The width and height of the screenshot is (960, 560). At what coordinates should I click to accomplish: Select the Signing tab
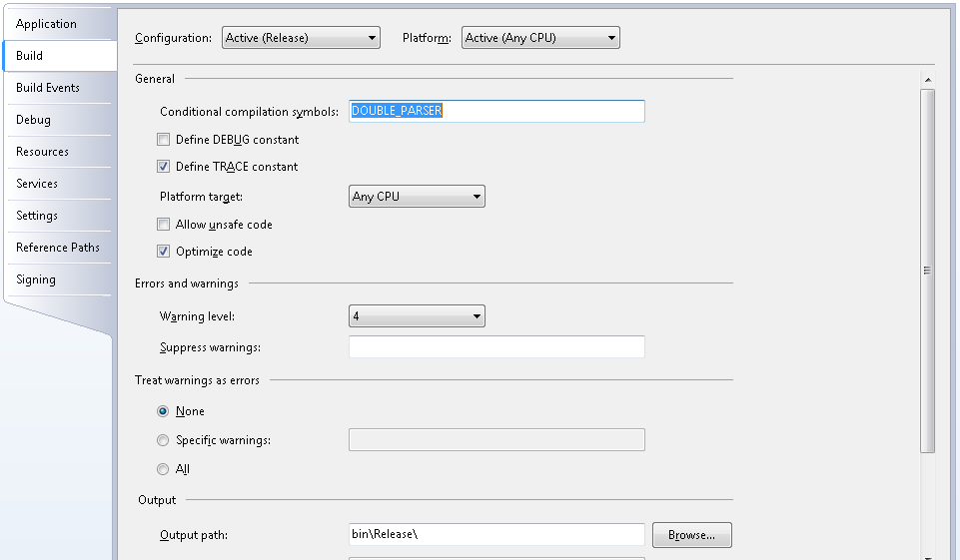(x=36, y=280)
